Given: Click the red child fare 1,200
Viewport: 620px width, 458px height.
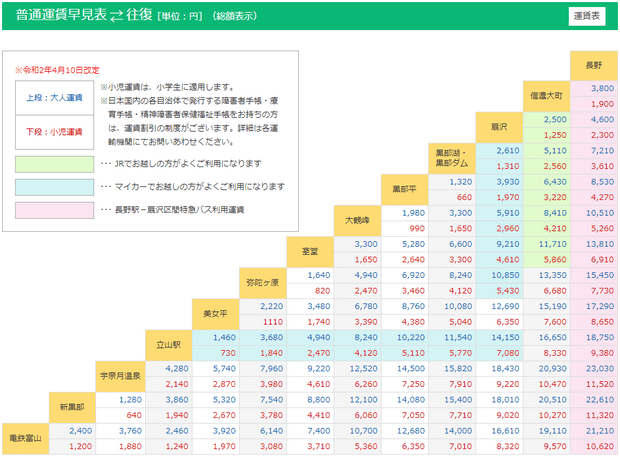Looking at the screenshot, I should [81, 447].
